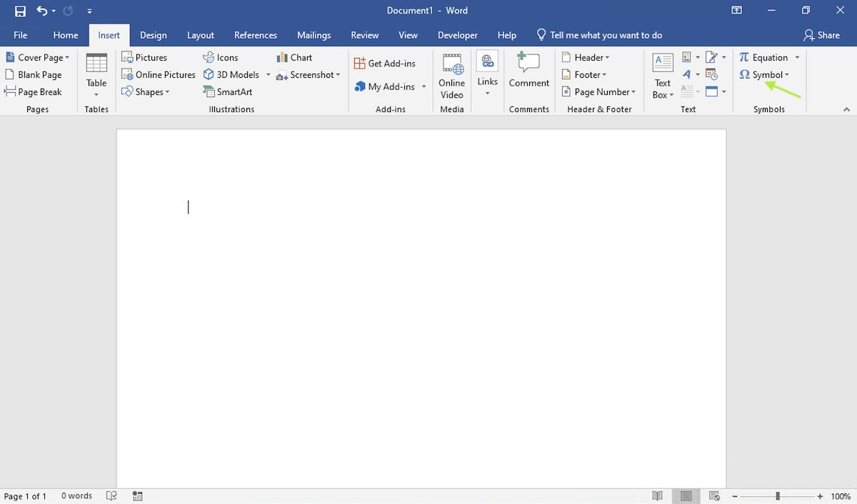Increase zoom using the zoom slider

click(x=818, y=495)
